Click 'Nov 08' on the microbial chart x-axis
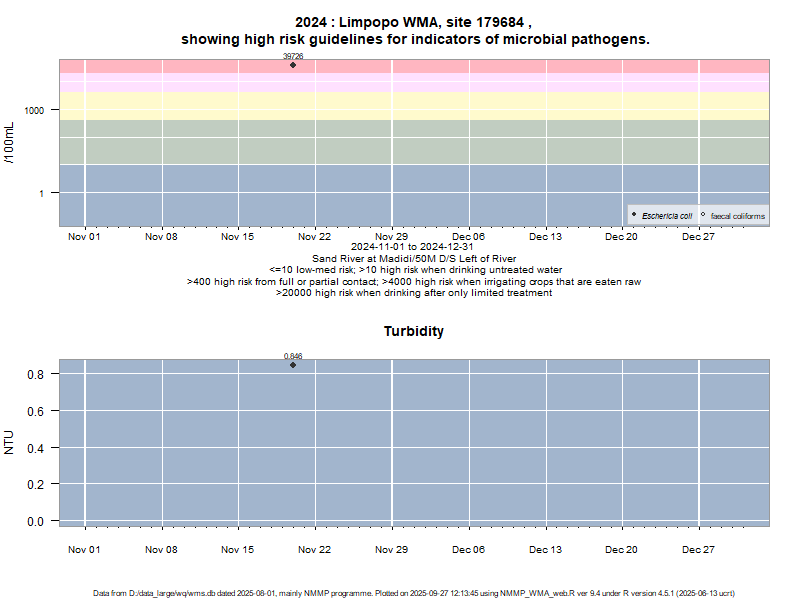Screen dimensions: 800x600 (161, 237)
